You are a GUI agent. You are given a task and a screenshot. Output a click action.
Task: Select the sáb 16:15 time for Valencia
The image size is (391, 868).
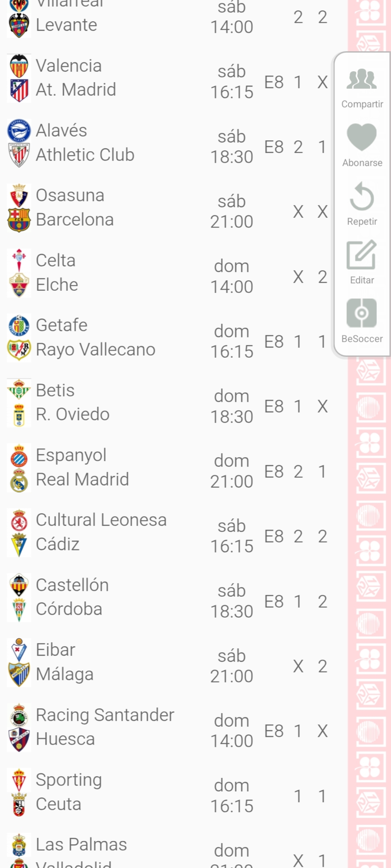click(x=232, y=82)
